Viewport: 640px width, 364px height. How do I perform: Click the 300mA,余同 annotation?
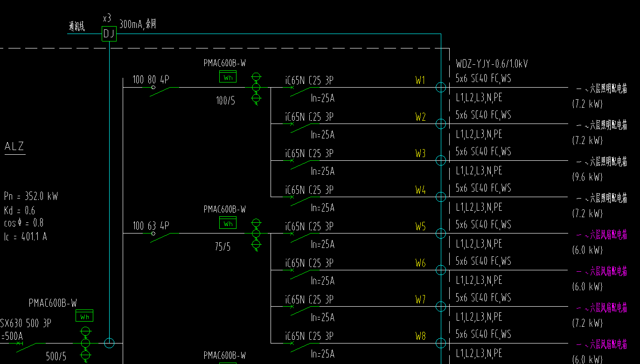(138, 24)
